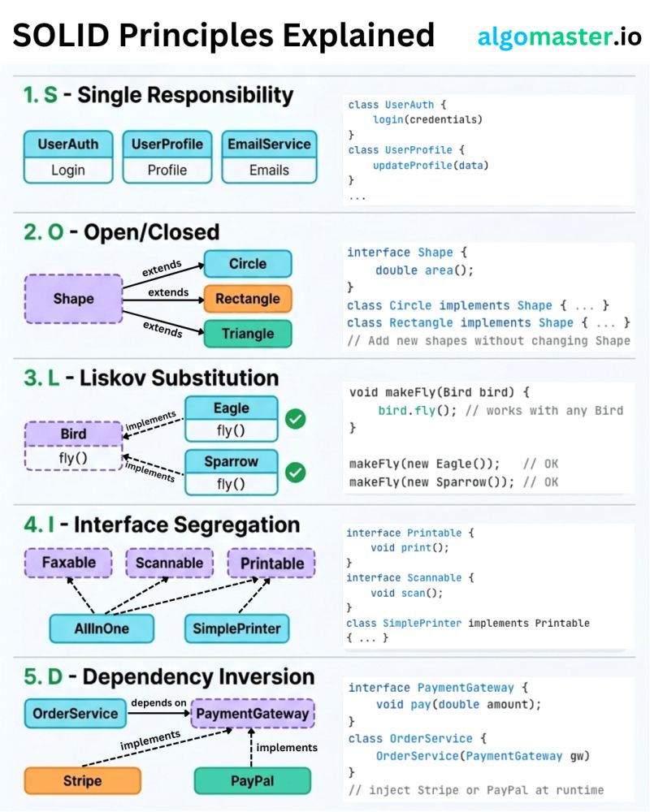Click the EmailService class box
This screenshot has height=812, width=650.
click(269, 157)
